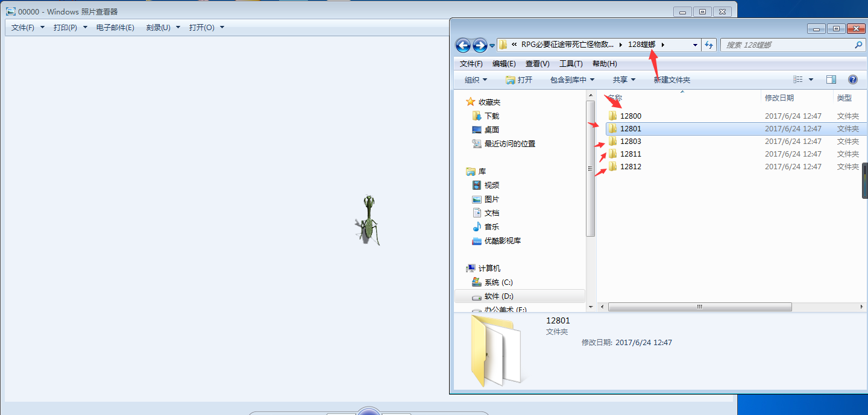Viewport: 868px width, 415px height.
Task: Open the blue help question-mark icon
Action: pos(853,80)
